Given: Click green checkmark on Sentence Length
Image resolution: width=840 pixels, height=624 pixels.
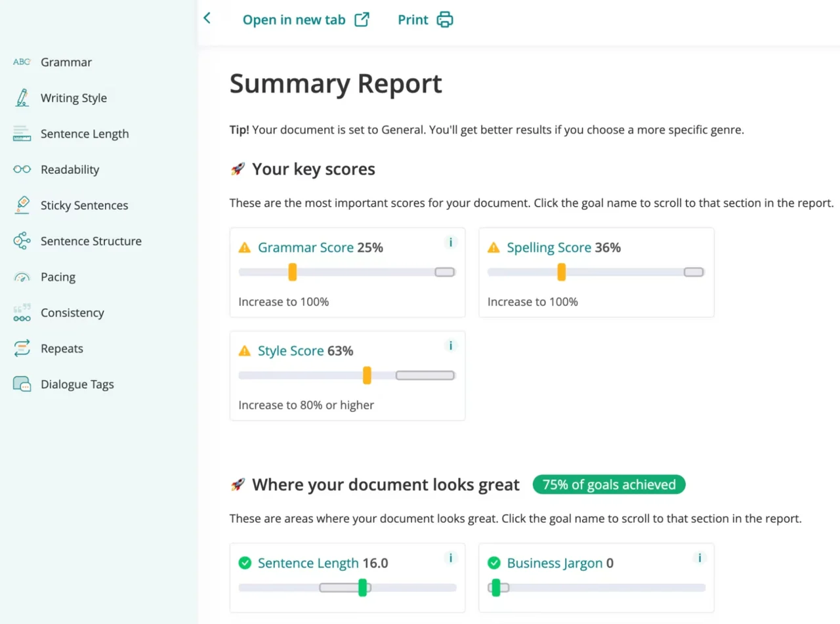Looking at the screenshot, I should click(245, 563).
